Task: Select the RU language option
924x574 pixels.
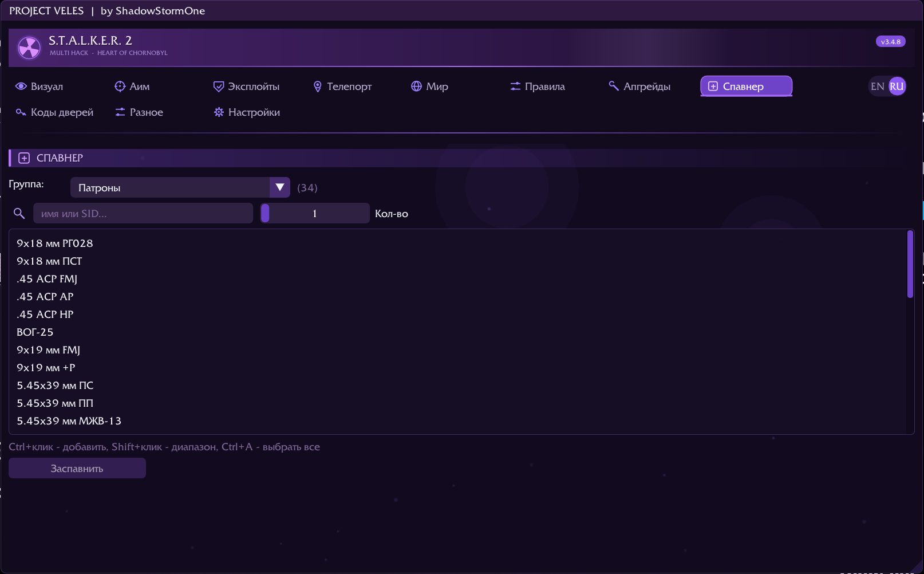Action: click(x=897, y=87)
